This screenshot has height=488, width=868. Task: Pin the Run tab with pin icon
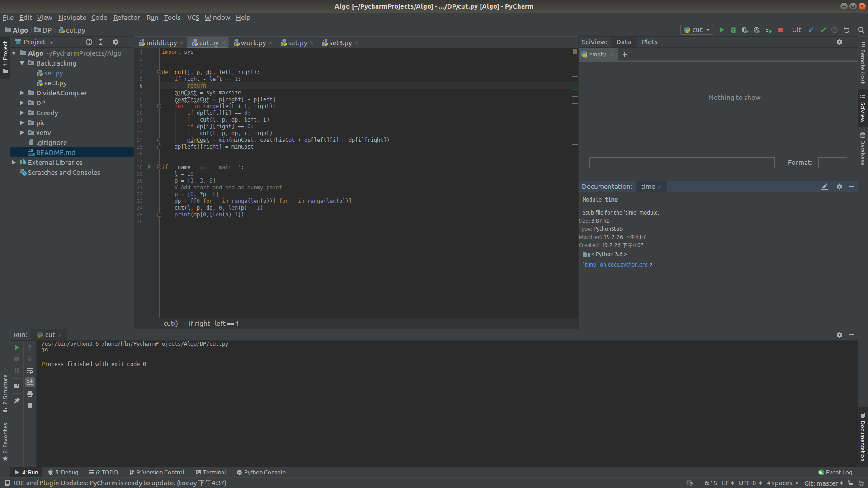click(17, 400)
